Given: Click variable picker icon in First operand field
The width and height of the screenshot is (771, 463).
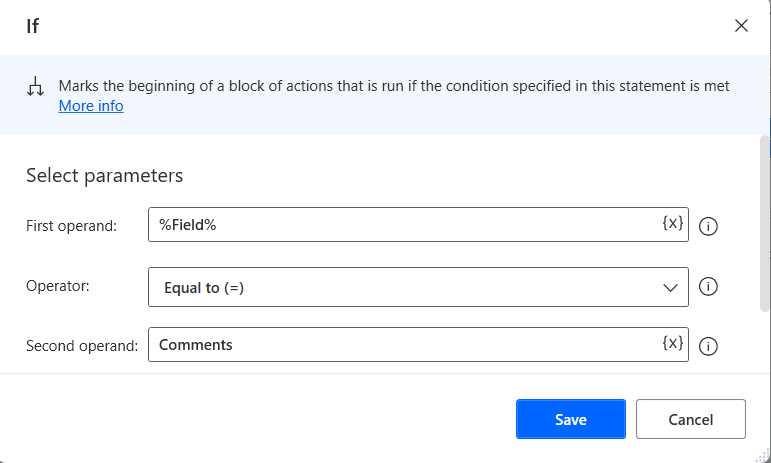Looking at the screenshot, I should coord(673,224).
